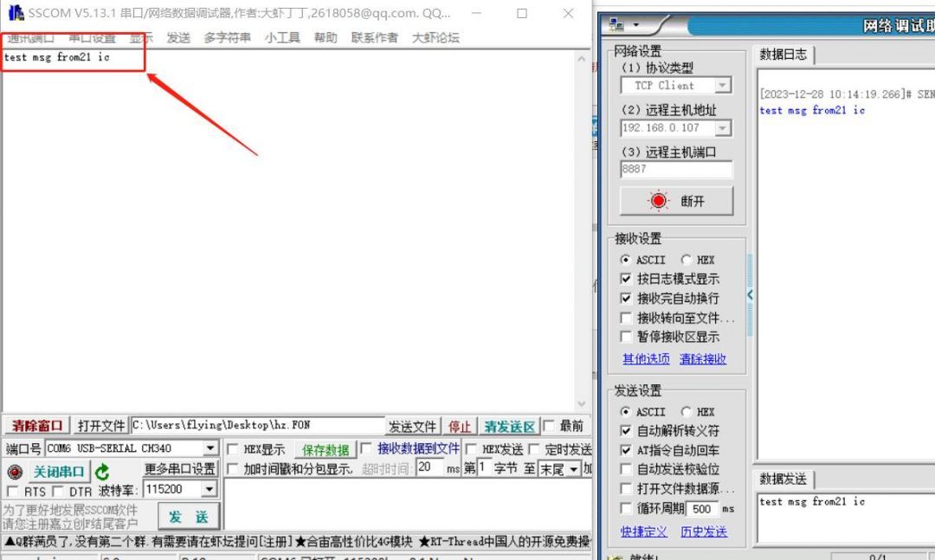Click the 清除接收 link to clear receive area
This screenshot has width=935, height=560.
[x=701, y=359]
